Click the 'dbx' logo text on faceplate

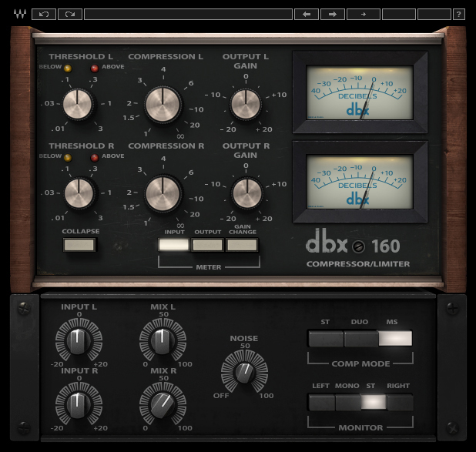click(327, 241)
